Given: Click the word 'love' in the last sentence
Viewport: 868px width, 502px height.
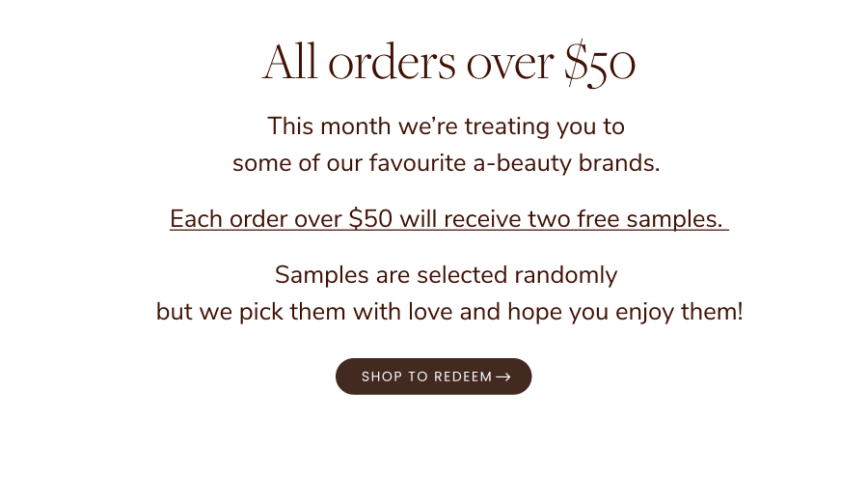Looking at the screenshot, I should (x=430, y=312).
